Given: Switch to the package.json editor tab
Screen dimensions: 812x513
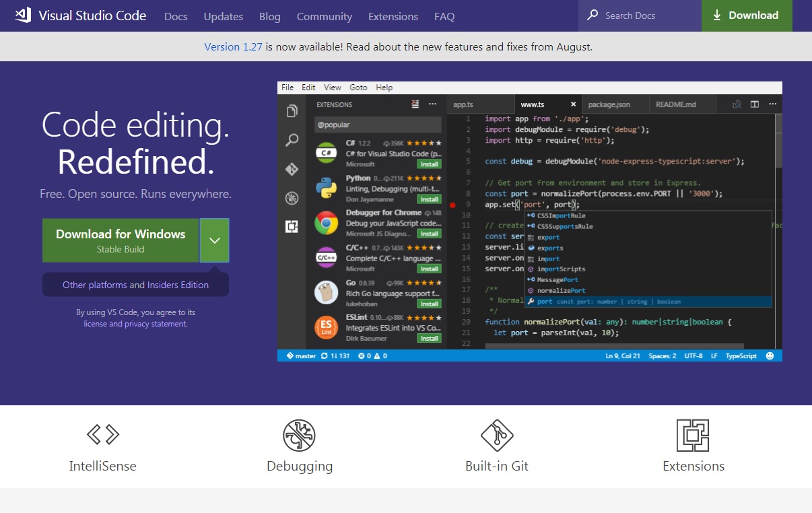Looking at the screenshot, I should (x=615, y=104).
